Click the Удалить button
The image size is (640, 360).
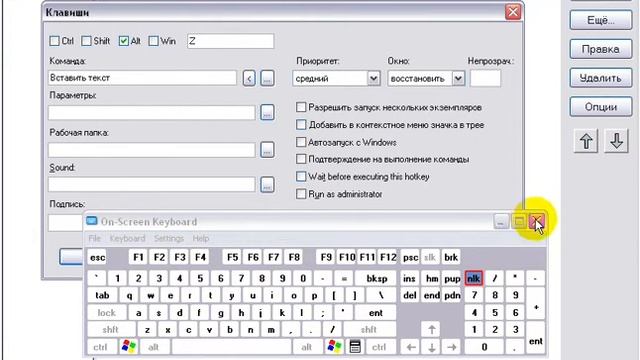(601, 78)
